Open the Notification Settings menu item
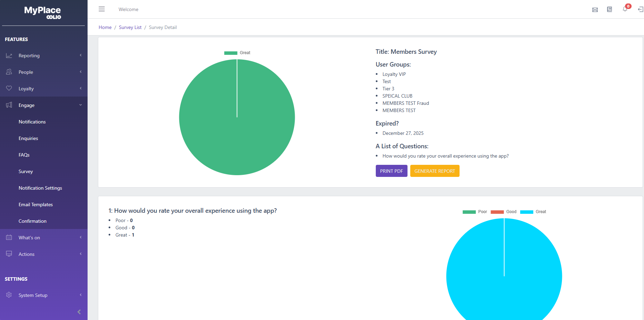 40,188
